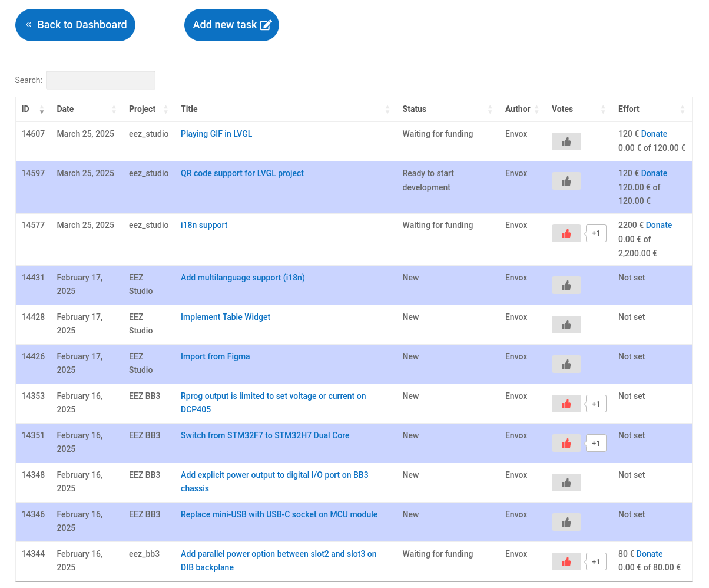The width and height of the screenshot is (709, 588).
Task: Upvote Implement Table Widget task
Action: click(x=566, y=325)
